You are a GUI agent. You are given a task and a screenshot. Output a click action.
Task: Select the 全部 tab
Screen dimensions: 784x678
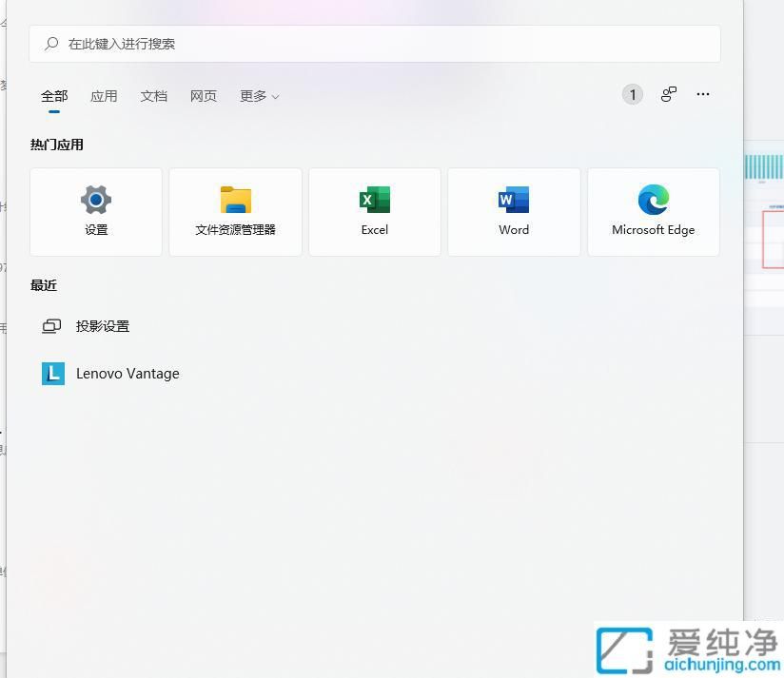click(54, 96)
